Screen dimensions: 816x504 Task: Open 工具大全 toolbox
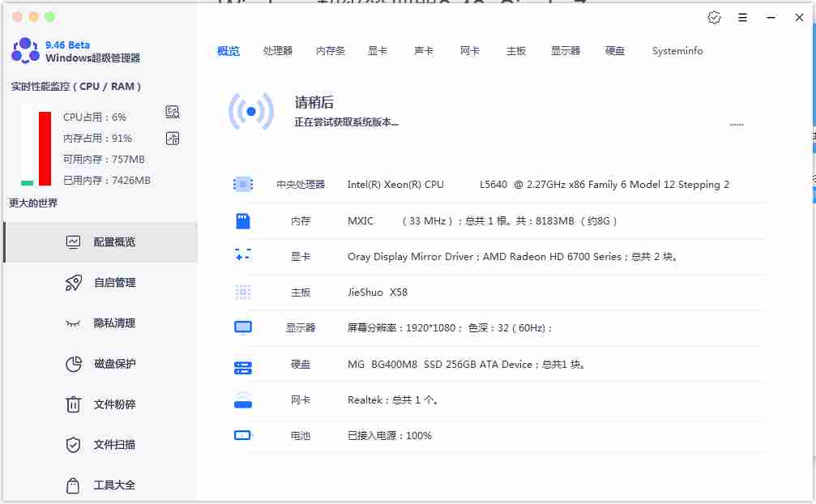pyautogui.click(x=101, y=485)
